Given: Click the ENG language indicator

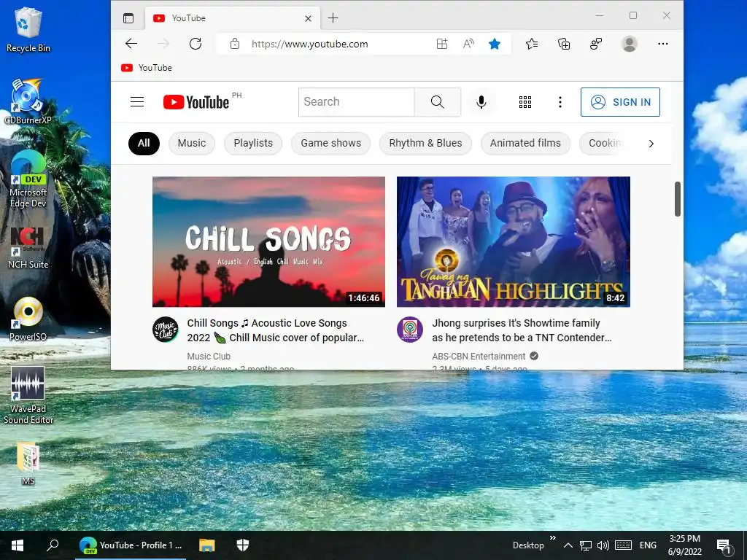Looking at the screenshot, I should [x=648, y=545].
